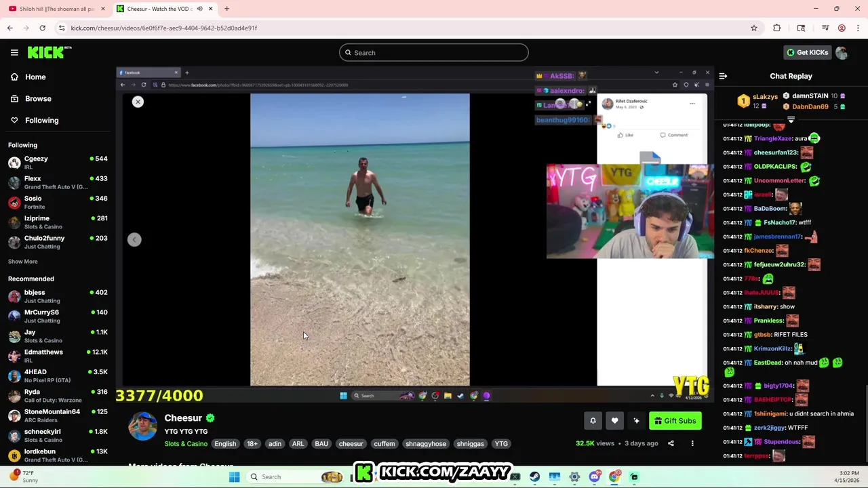Image resolution: width=868 pixels, height=488 pixels.
Task: Open the profile avatar menu on Kick
Action: (842, 52)
